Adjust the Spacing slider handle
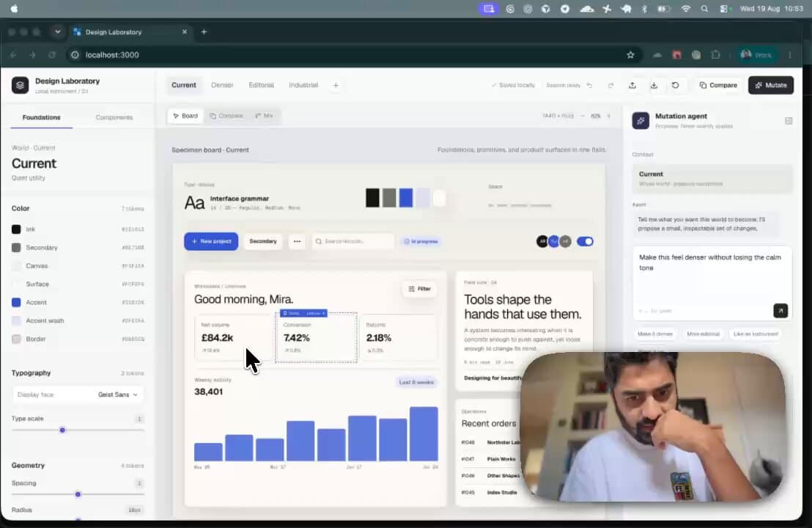Viewport: 812px width, 528px height. [78, 494]
